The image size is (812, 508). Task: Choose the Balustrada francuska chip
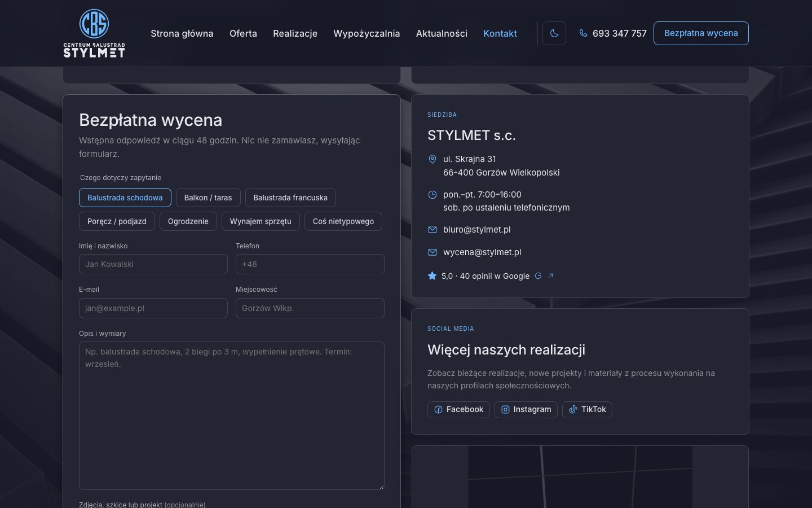[x=290, y=198]
